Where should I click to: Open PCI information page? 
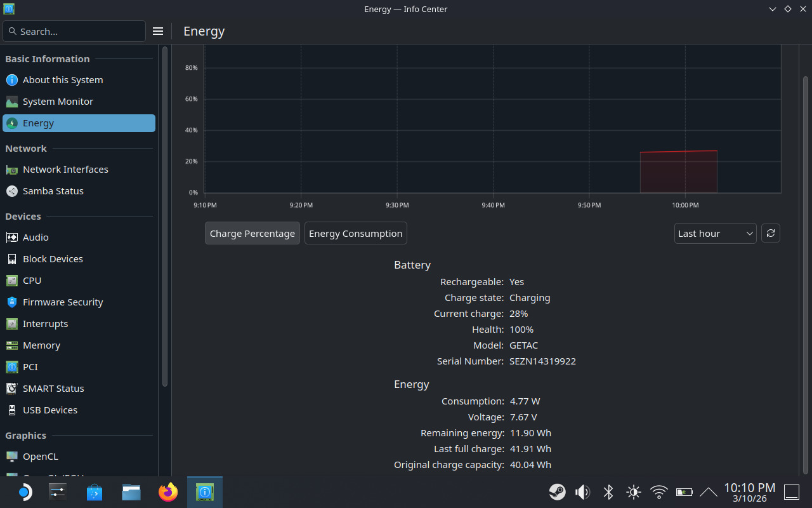79,367
